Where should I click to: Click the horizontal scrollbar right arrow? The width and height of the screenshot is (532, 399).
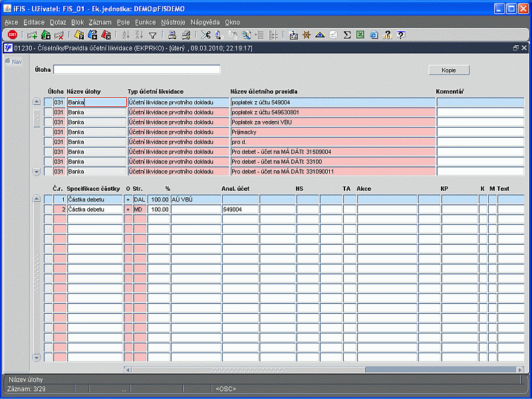pyautogui.click(x=520, y=370)
